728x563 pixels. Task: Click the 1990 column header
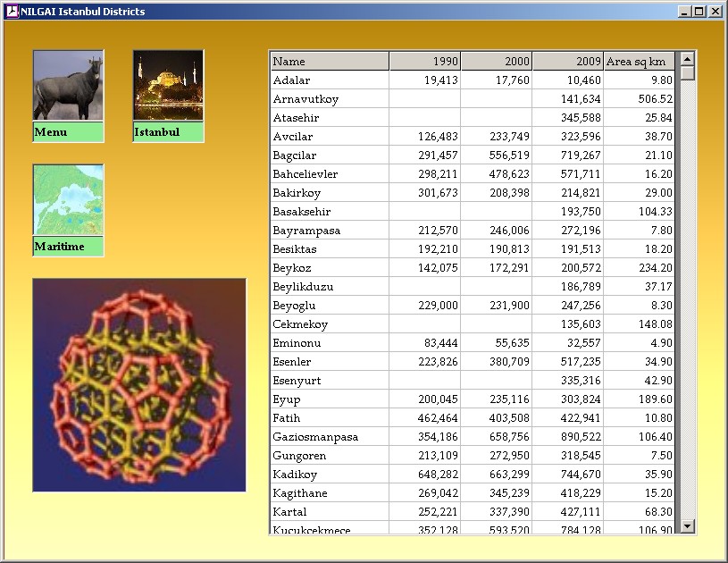click(x=425, y=62)
